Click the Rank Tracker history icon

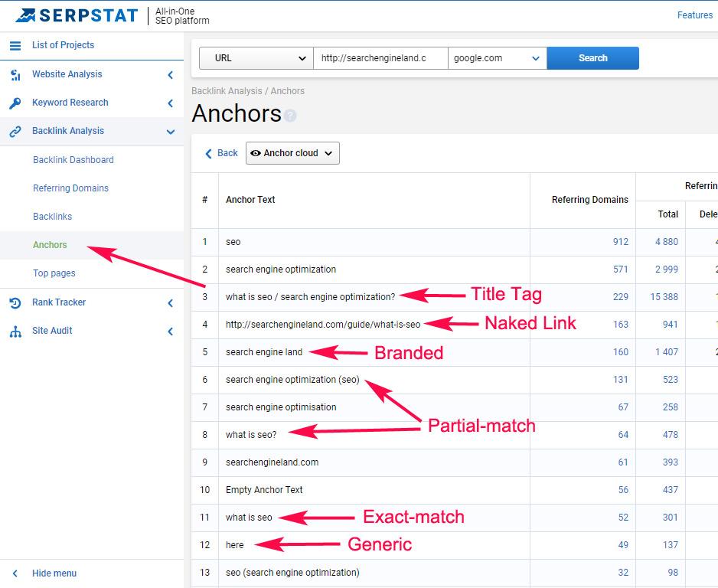click(x=15, y=302)
